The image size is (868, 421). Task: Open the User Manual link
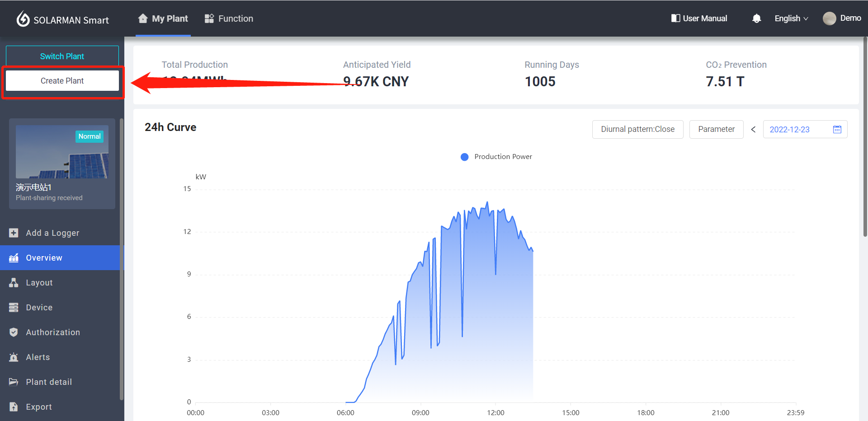click(699, 19)
